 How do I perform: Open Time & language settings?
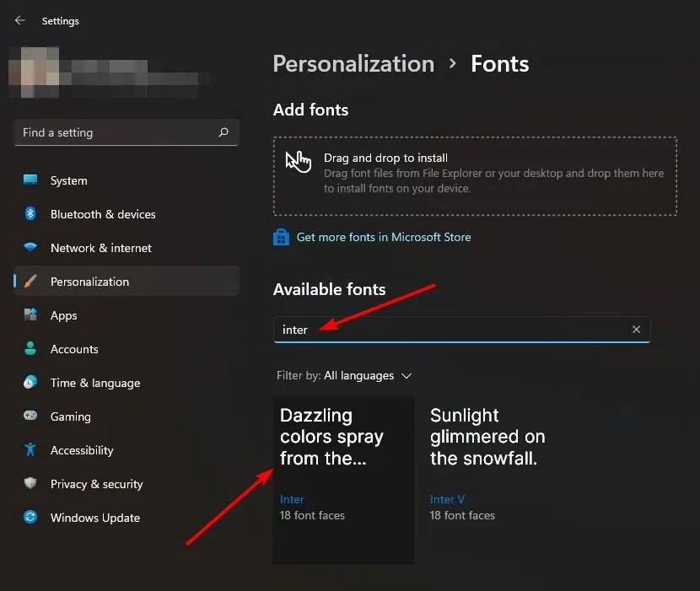point(127,383)
